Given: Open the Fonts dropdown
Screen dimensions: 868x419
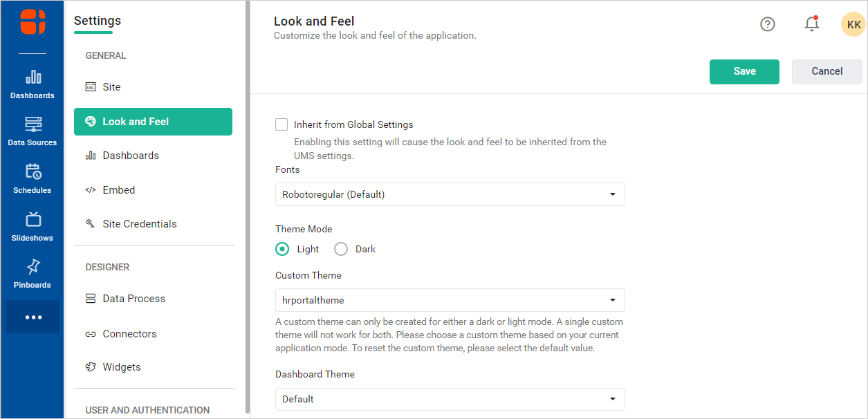Looking at the screenshot, I should click(450, 194).
